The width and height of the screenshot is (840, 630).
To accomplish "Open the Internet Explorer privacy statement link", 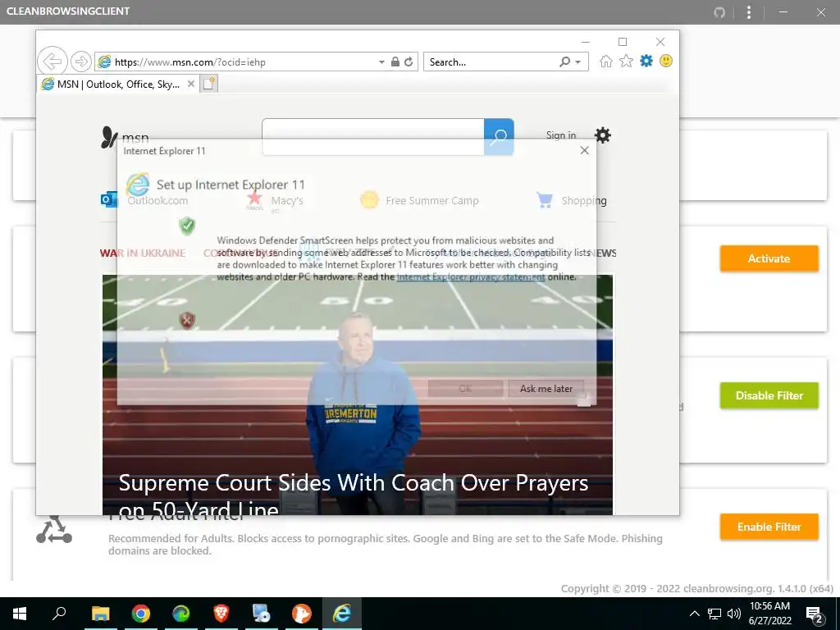I will coord(470,277).
